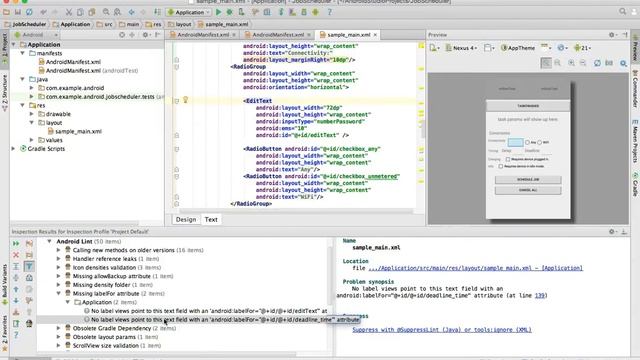Open the API level 21 dropdown in Preview
Viewport: 640px width, 360px height.
tap(582, 48)
